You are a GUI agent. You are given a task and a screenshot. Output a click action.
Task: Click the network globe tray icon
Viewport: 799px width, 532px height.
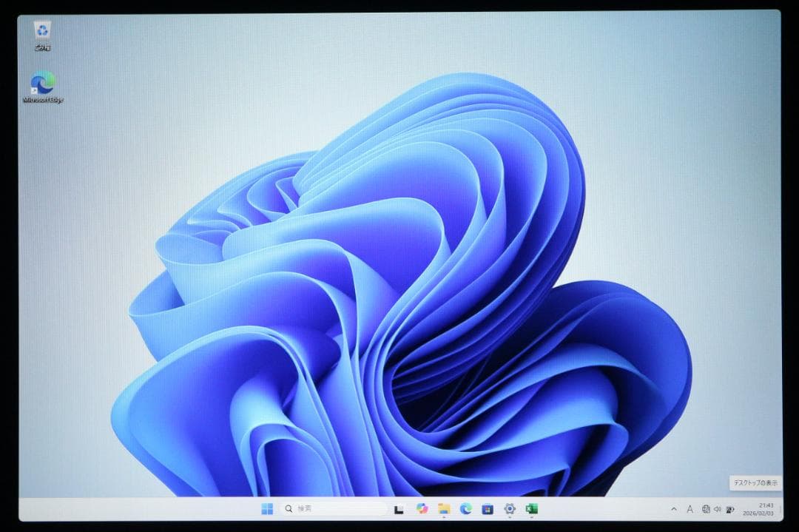706,509
